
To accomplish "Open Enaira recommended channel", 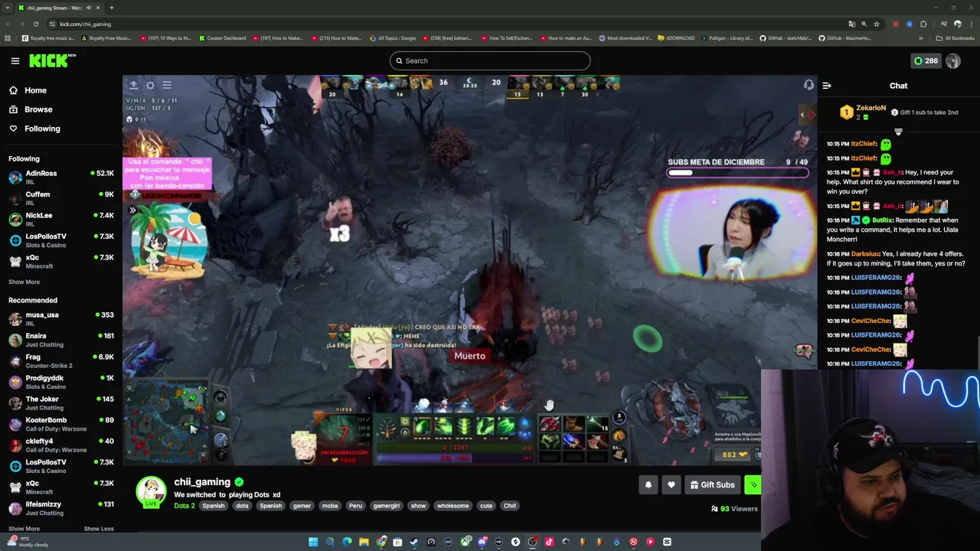I will coord(61,340).
